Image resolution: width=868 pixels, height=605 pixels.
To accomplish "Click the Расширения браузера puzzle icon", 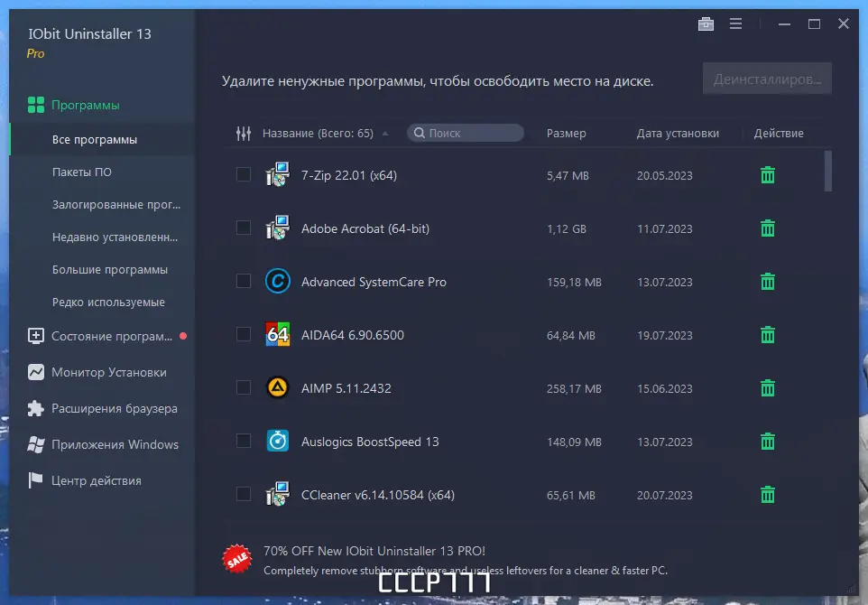I will click(x=36, y=408).
